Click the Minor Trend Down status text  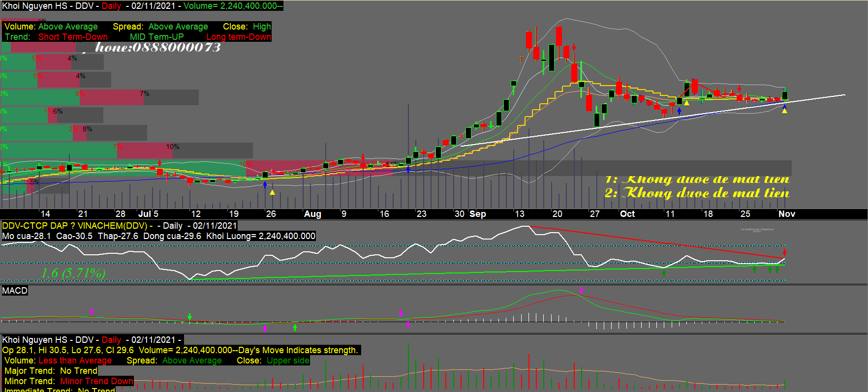click(96, 381)
